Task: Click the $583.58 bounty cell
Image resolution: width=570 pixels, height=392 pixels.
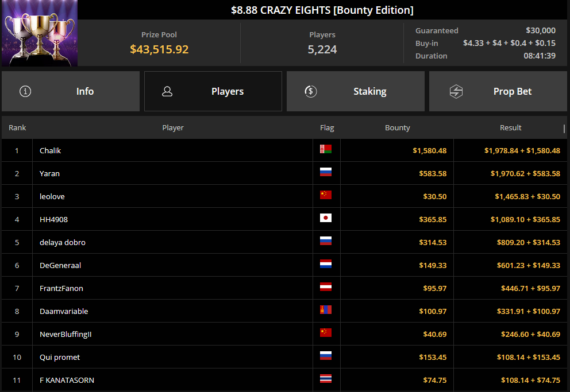Action: [433, 173]
